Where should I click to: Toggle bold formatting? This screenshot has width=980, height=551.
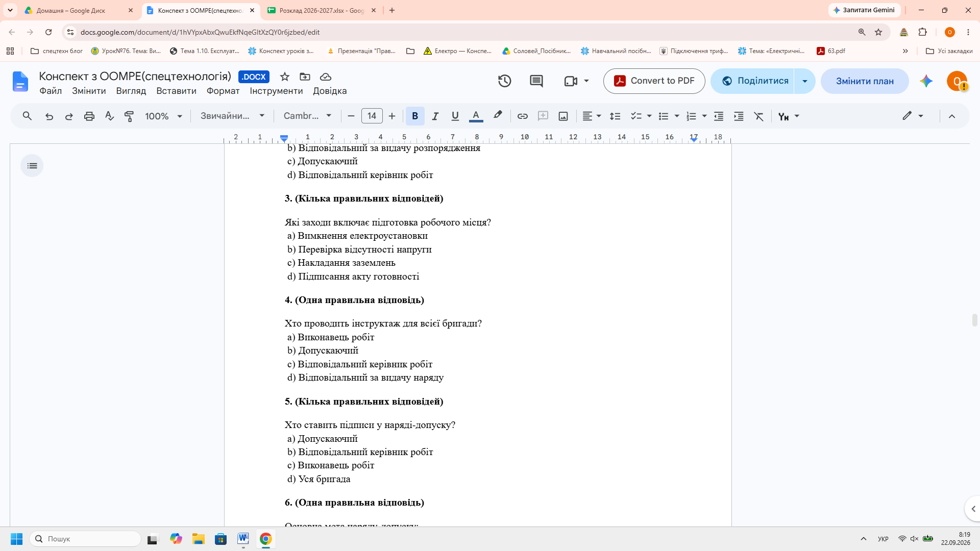coord(415,116)
